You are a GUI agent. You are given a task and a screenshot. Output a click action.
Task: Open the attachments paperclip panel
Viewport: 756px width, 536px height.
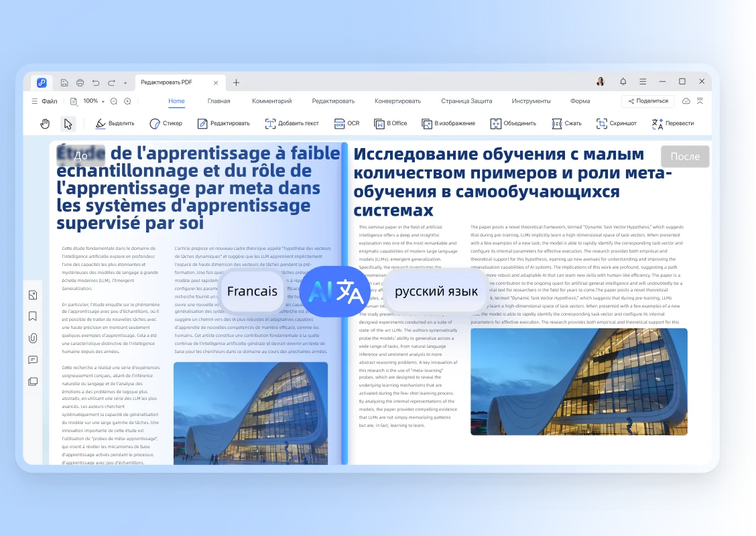pyautogui.click(x=32, y=338)
